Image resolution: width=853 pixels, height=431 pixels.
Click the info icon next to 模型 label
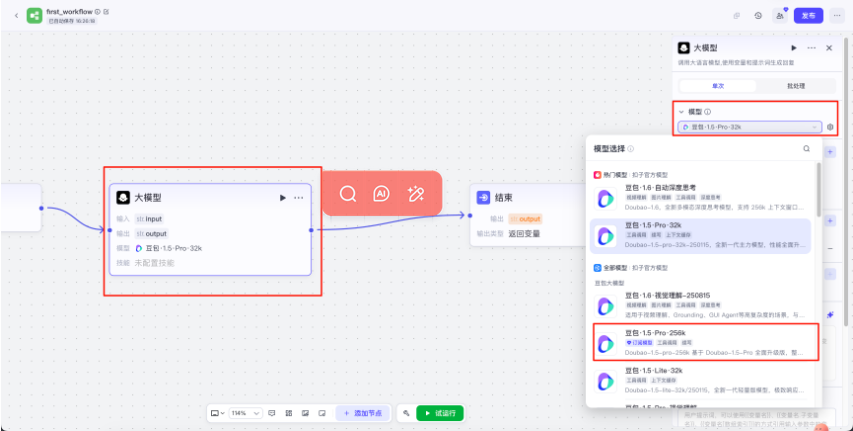coord(708,112)
